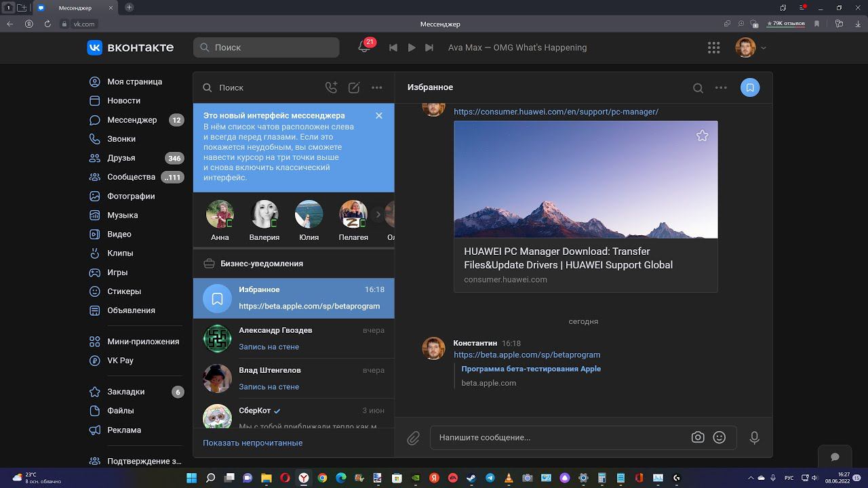Star the Huawei PC Manager link preview
This screenshot has width=868, height=488.
tap(703, 136)
